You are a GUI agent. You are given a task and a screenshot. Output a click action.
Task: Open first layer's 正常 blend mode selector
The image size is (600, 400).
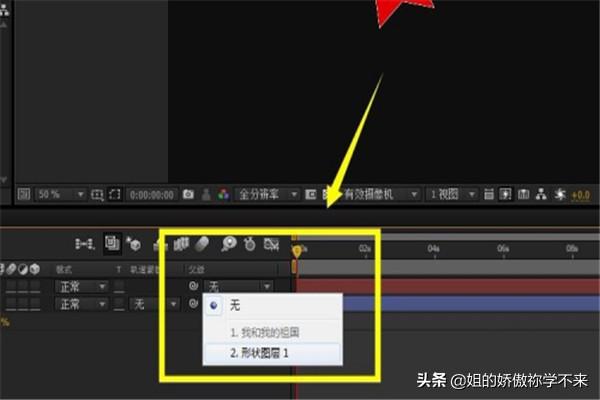[x=82, y=286]
